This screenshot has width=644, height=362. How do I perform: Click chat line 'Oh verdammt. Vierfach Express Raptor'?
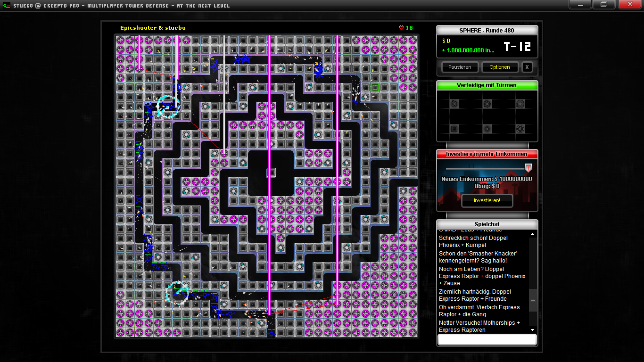[479, 311]
